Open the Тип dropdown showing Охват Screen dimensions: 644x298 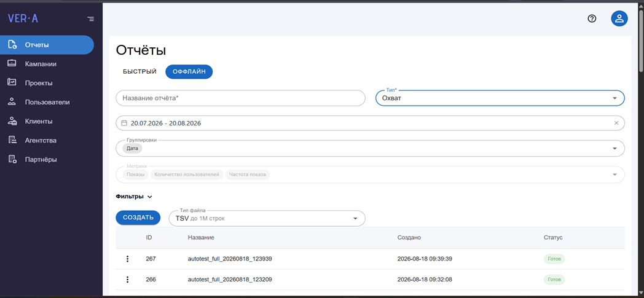click(500, 98)
